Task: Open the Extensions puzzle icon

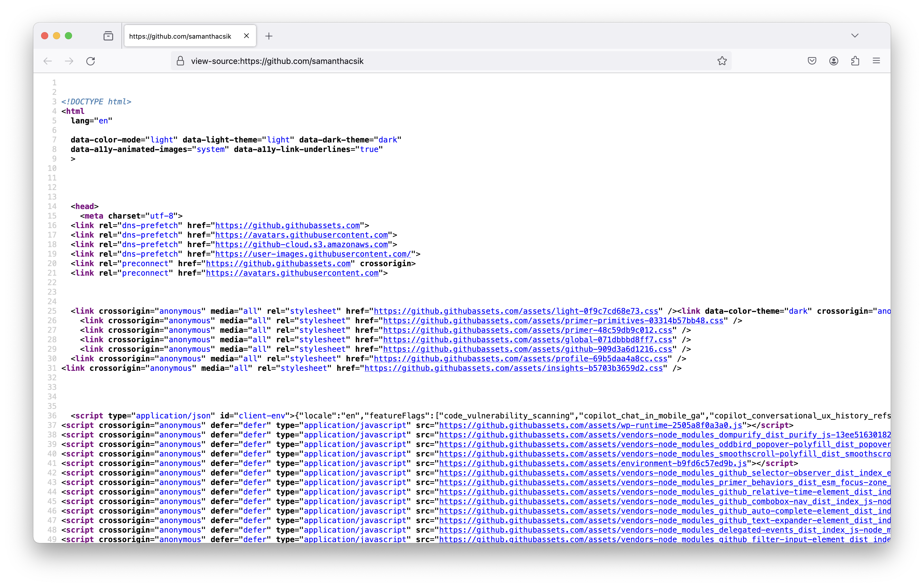Action: [855, 61]
